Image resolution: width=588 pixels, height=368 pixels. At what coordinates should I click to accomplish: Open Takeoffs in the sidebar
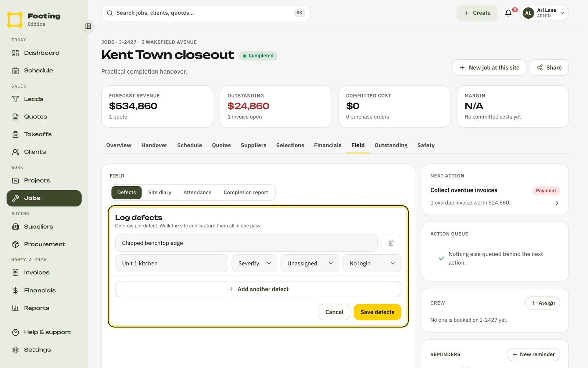44,134
